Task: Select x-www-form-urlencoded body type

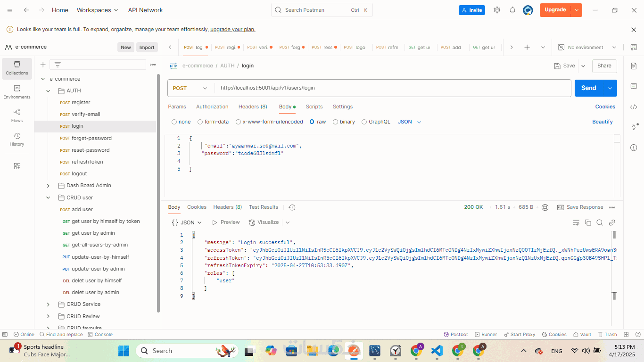Action: 270,122
